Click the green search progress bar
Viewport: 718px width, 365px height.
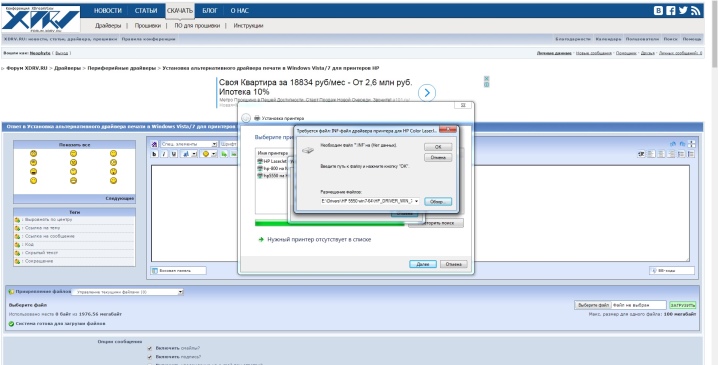pos(329,223)
